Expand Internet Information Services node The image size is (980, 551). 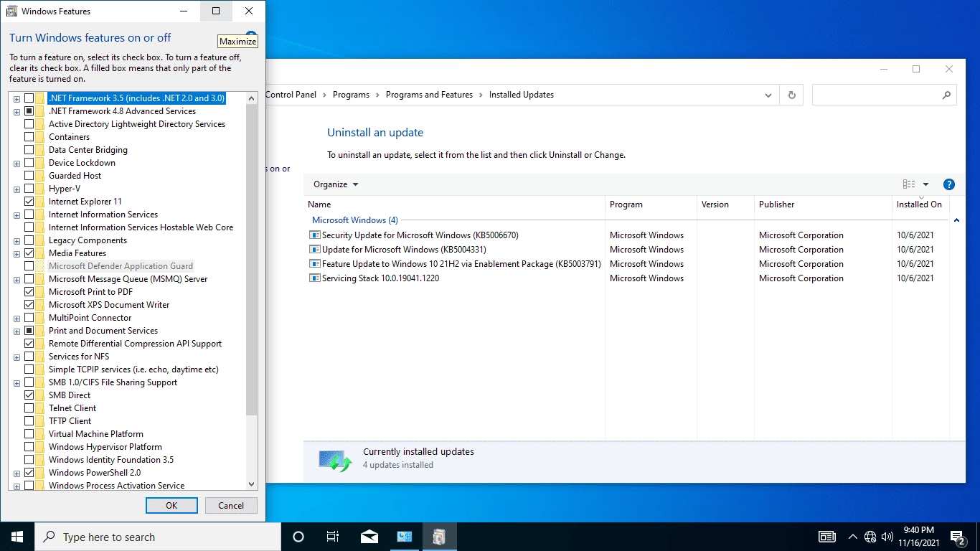click(x=17, y=215)
